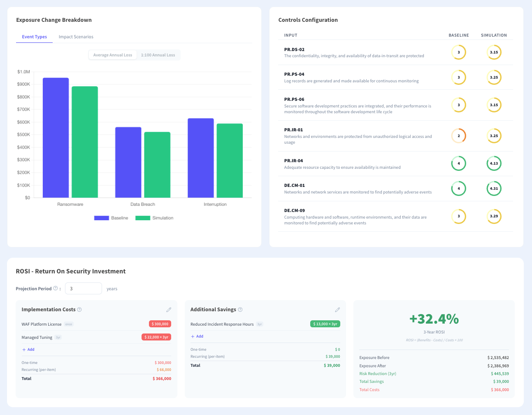This screenshot has height=415, width=532.
Task: Click the 'once' tag on WAF Platform License
Action: pos(69,324)
